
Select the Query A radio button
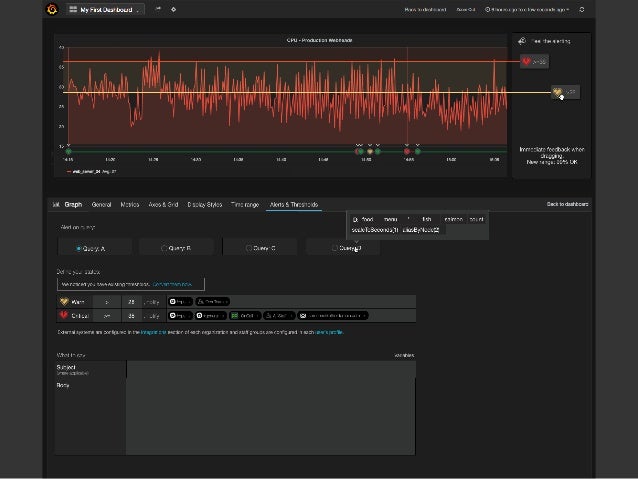79,248
